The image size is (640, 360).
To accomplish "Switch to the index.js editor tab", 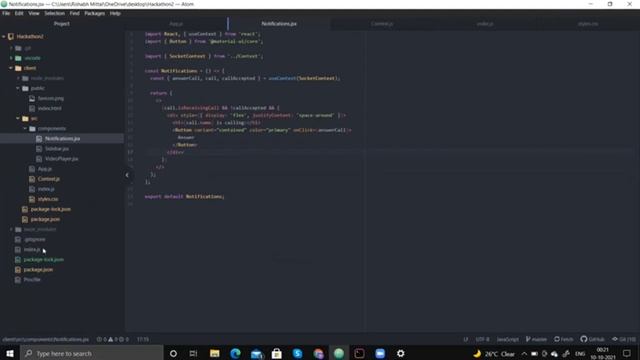I will pyautogui.click(x=485, y=24).
